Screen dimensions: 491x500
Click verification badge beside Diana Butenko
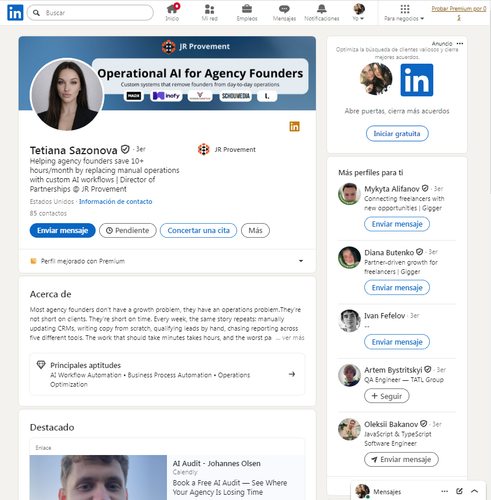click(420, 252)
